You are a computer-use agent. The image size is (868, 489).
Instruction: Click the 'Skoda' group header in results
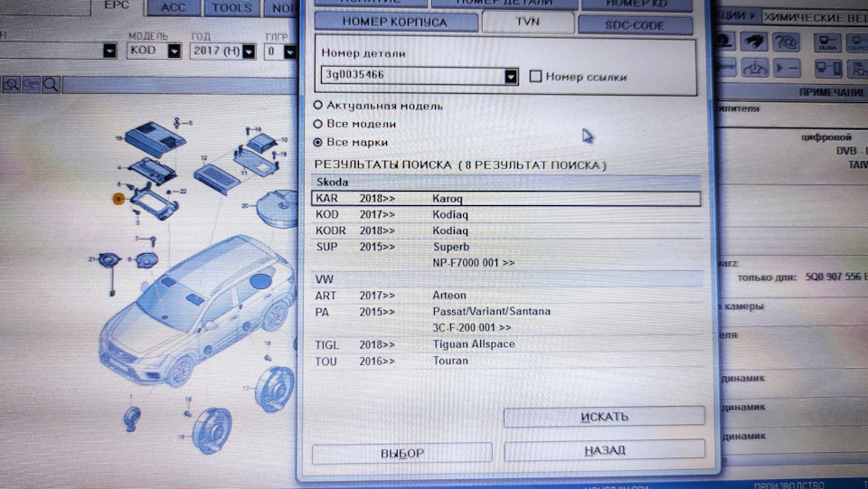[x=506, y=182]
